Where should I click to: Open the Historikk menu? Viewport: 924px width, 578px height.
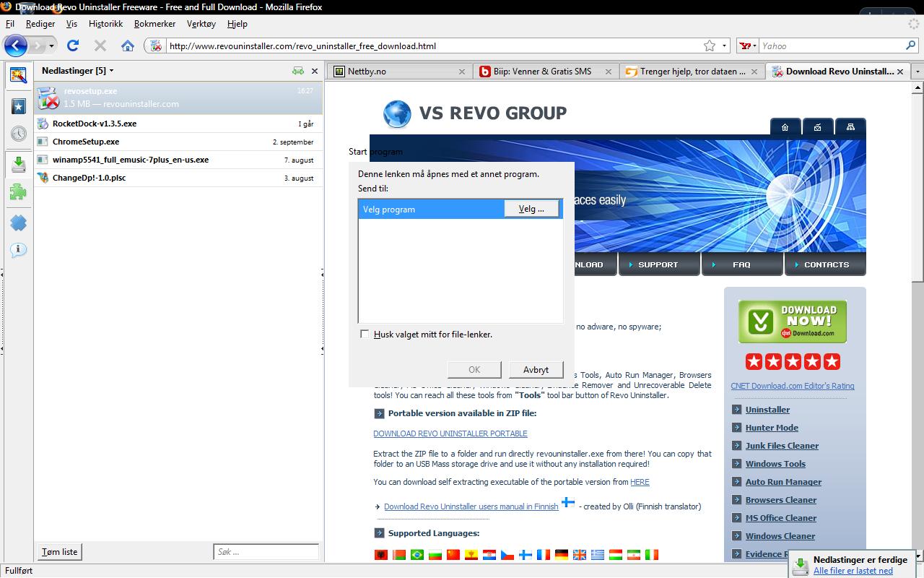[x=106, y=24]
